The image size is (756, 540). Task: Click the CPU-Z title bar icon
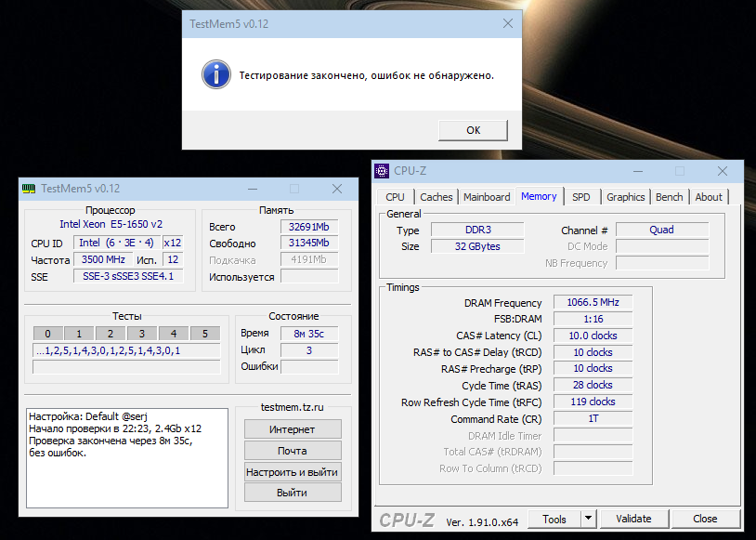point(382,171)
